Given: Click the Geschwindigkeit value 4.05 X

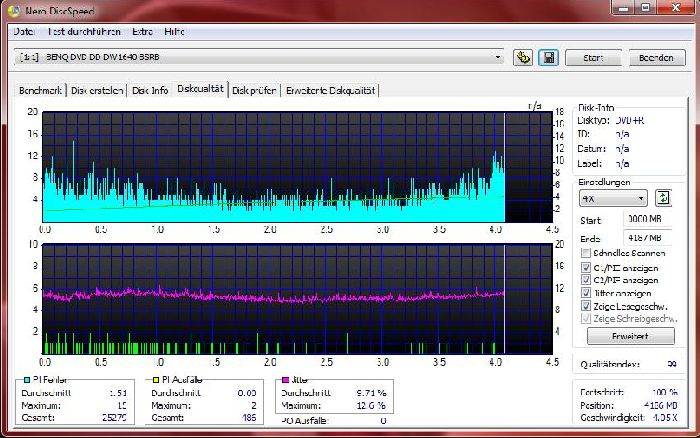Looking at the screenshot, I should pos(665,418).
